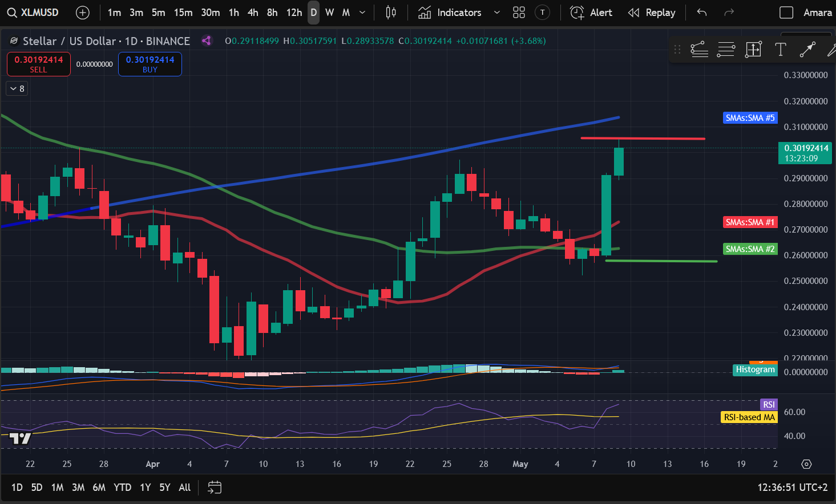Expand the Indicators favorites dropdown arrow
The image size is (836, 504).
point(496,13)
